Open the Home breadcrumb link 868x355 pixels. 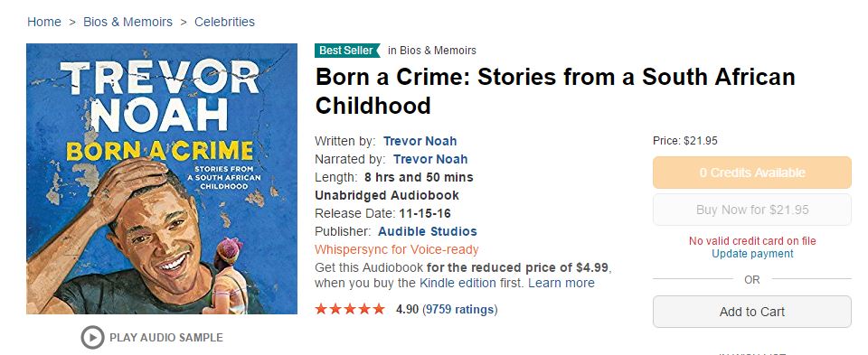coord(44,22)
